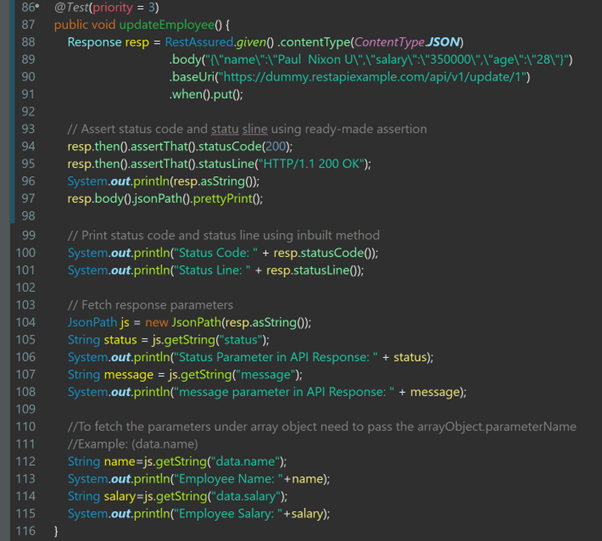Select line number 100 in the gutter
The width and height of the screenshot is (602, 541).
[25, 253]
